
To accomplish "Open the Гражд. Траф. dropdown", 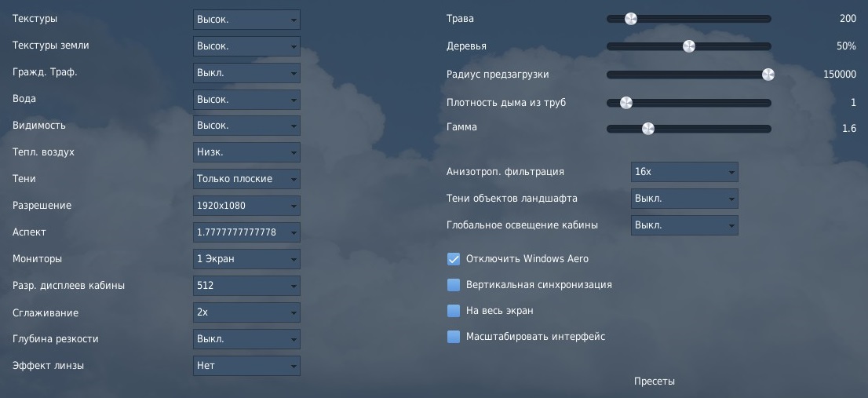I will (246, 72).
